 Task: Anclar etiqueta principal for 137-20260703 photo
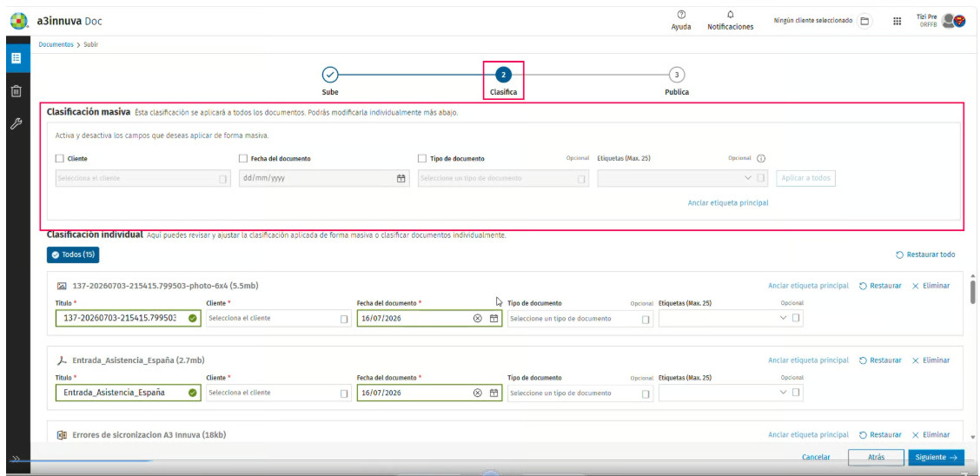[808, 286]
